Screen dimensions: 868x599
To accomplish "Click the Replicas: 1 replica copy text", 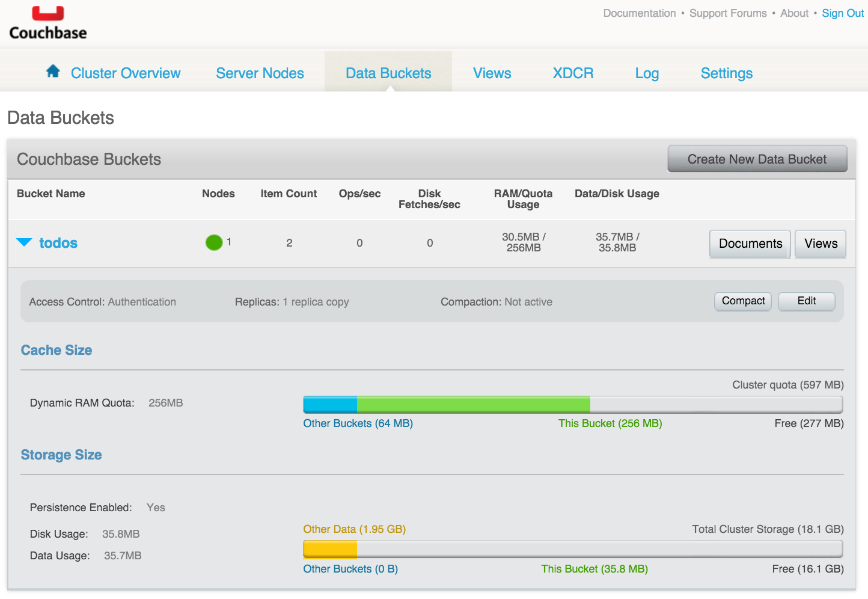I will pyautogui.click(x=292, y=302).
